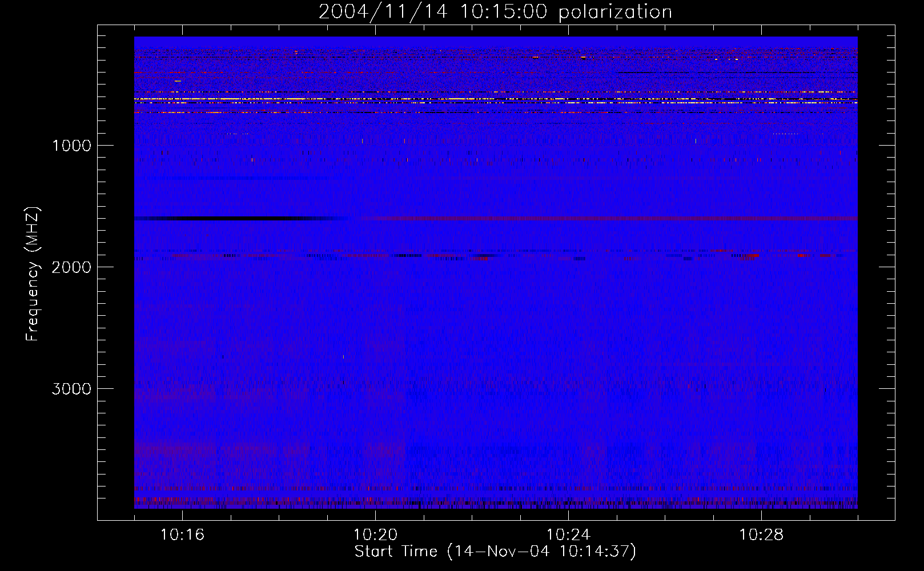Click the plot title '2004/11/14 10:15:00 polarization'
This screenshot has width=924, height=571.
(x=495, y=12)
